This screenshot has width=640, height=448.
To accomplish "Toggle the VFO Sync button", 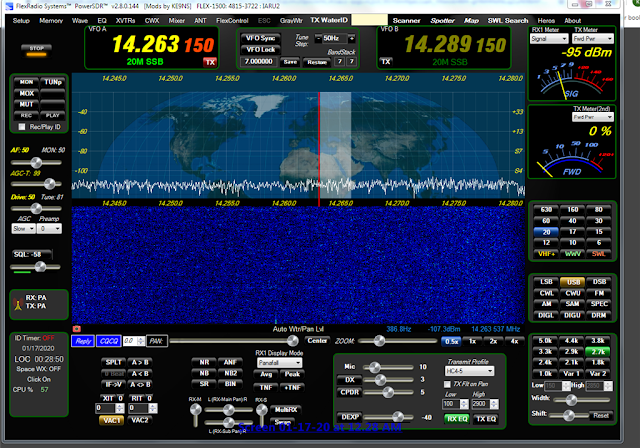I will tap(260, 38).
